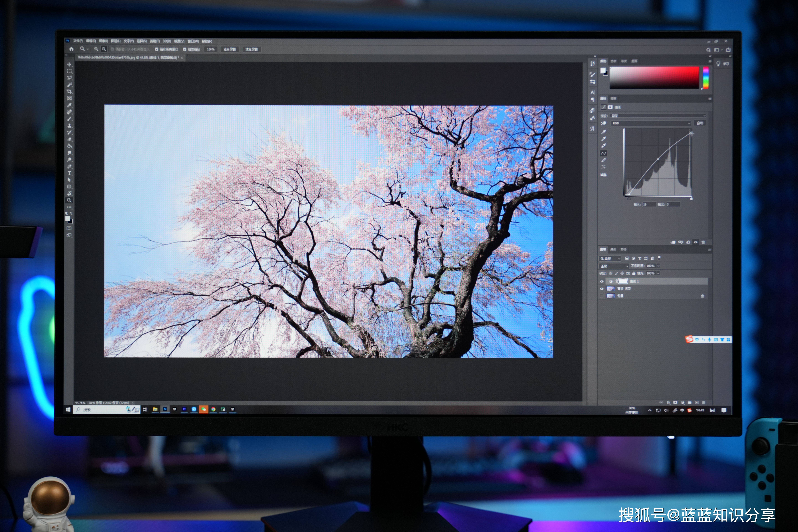Image resolution: width=798 pixels, height=532 pixels.
Task: Open the 滤镜(T) menu
Action: [155, 41]
